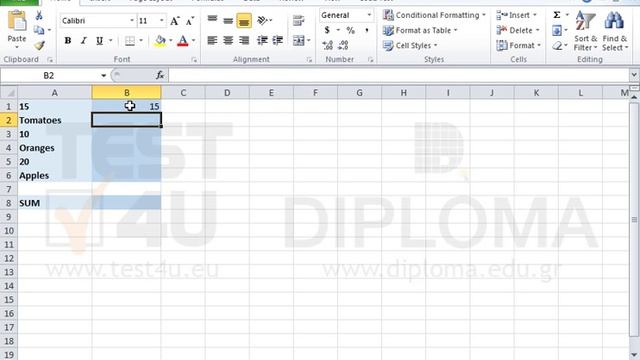Select cell containing Tomatoes
This screenshot has height=360, width=640.
pyautogui.click(x=55, y=120)
